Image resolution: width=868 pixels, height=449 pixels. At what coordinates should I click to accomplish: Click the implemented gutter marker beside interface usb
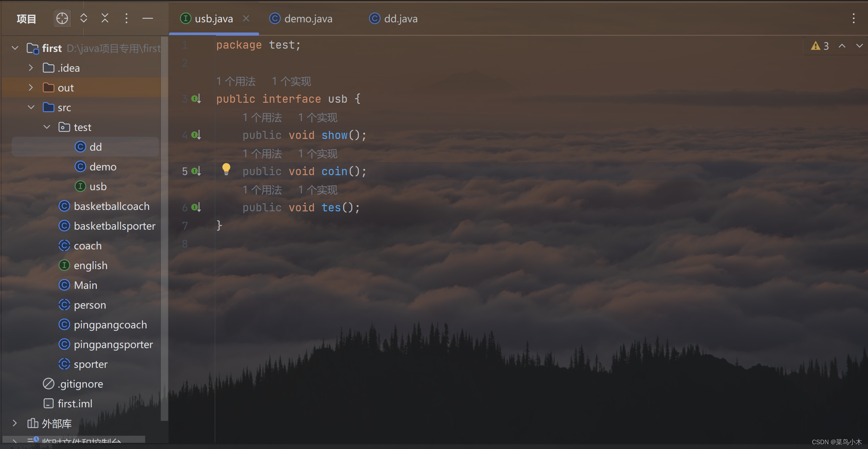196,99
